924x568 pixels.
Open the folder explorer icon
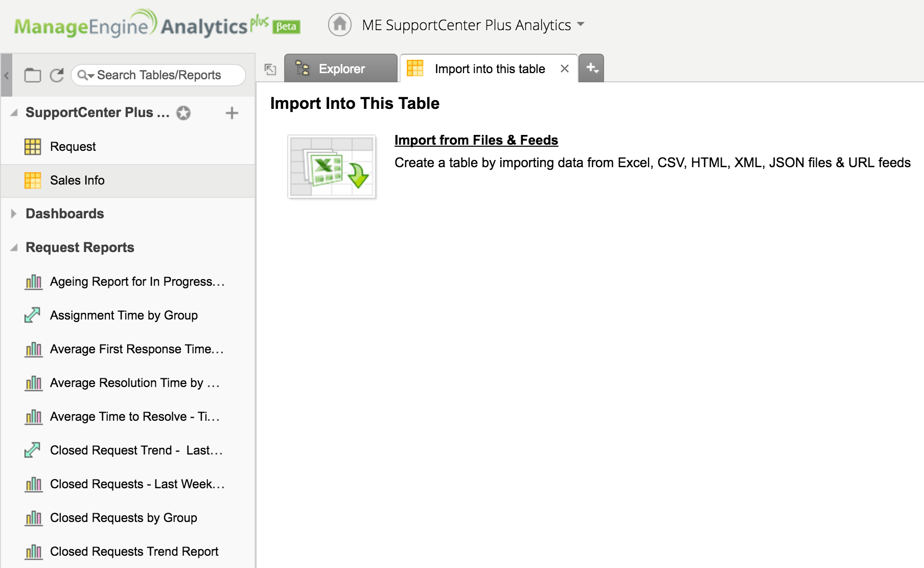32,75
